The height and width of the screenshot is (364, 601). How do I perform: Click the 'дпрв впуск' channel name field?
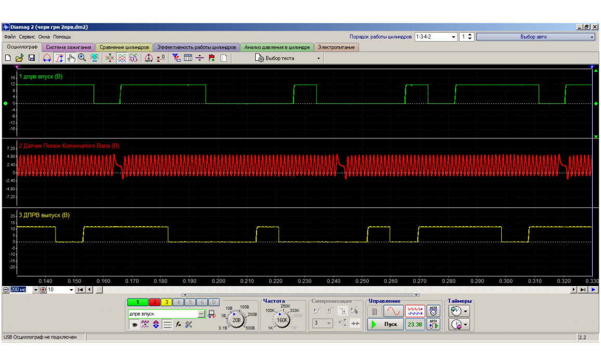click(x=163, y=314)
